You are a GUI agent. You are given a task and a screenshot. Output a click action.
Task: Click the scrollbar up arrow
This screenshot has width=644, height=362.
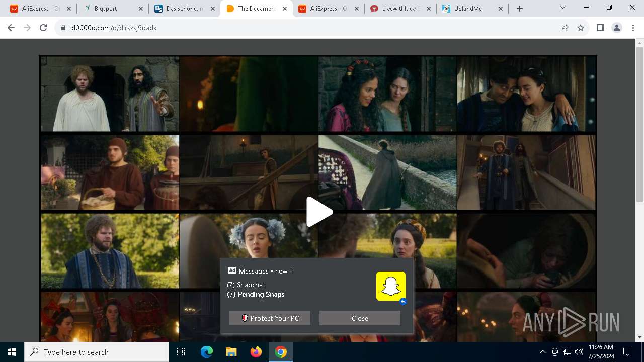click(x=639, y=43)
